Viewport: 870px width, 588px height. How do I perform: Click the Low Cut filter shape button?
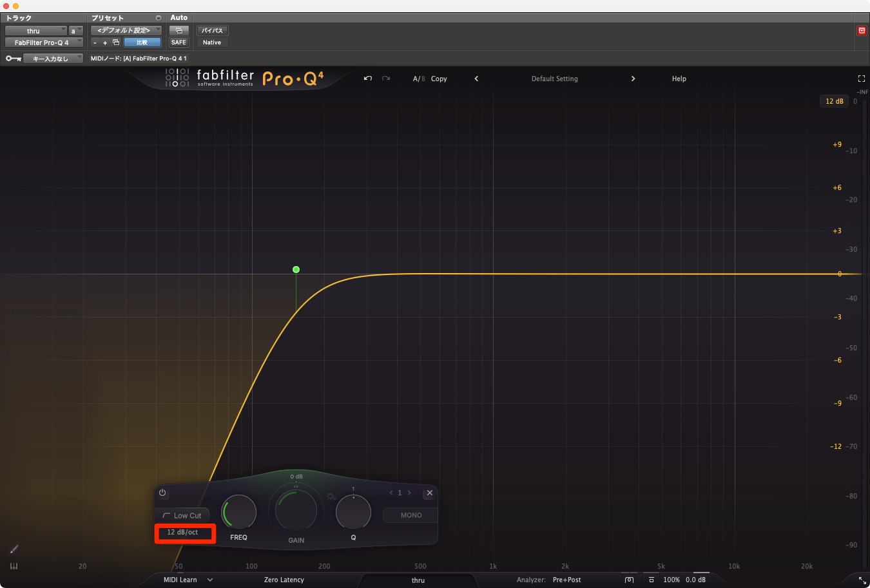click(x=182, y=515)
